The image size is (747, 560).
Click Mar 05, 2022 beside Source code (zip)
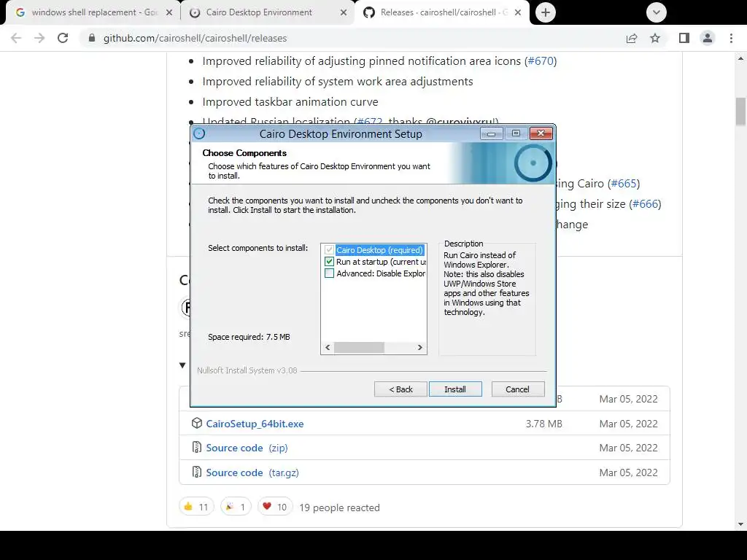[x=628, y=448]
